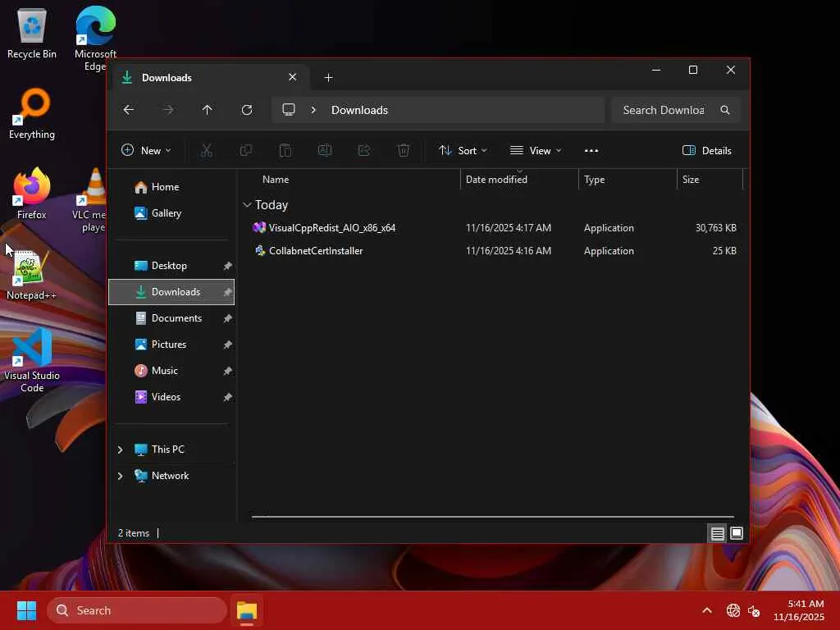Click the Cut scissors icon
Viewport: 840px width, 630px height.
point(206,151)
